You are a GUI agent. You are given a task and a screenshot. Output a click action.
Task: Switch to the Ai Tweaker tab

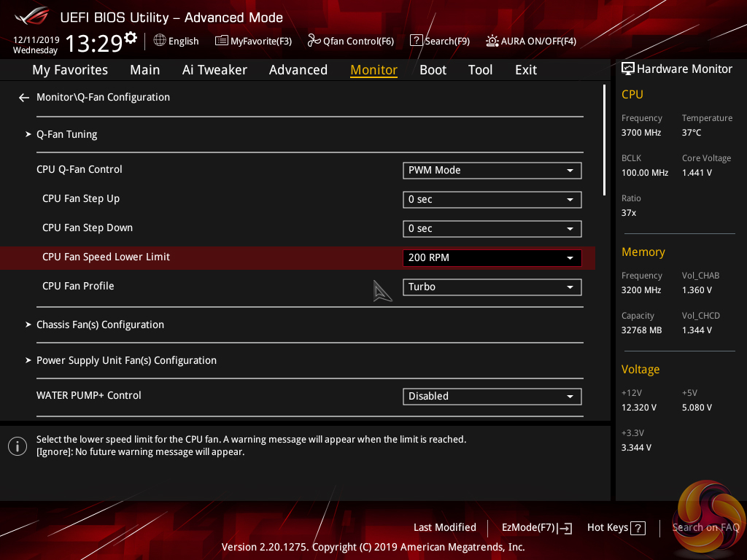tap(214, 70)
